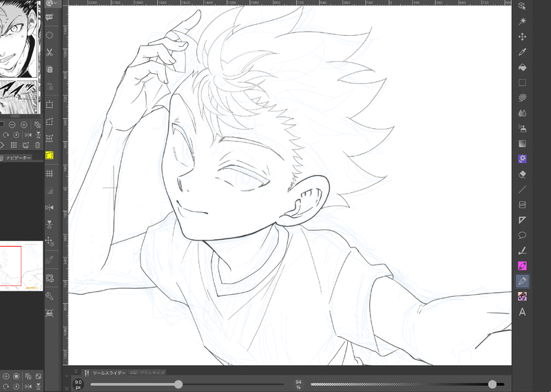Select the Text tool letter A
The width and height of the screenshot is (551, 392).
pyautogui.click(x=522, y=312)
